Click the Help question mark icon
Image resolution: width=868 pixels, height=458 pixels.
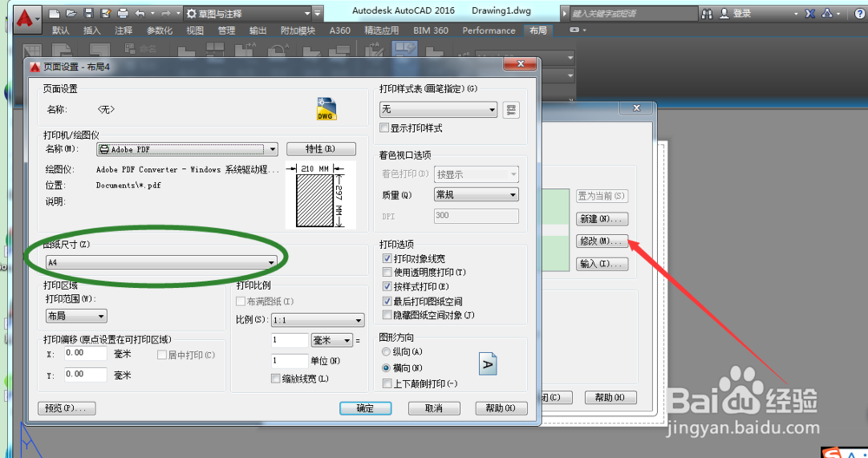click(x=859, y=13)
